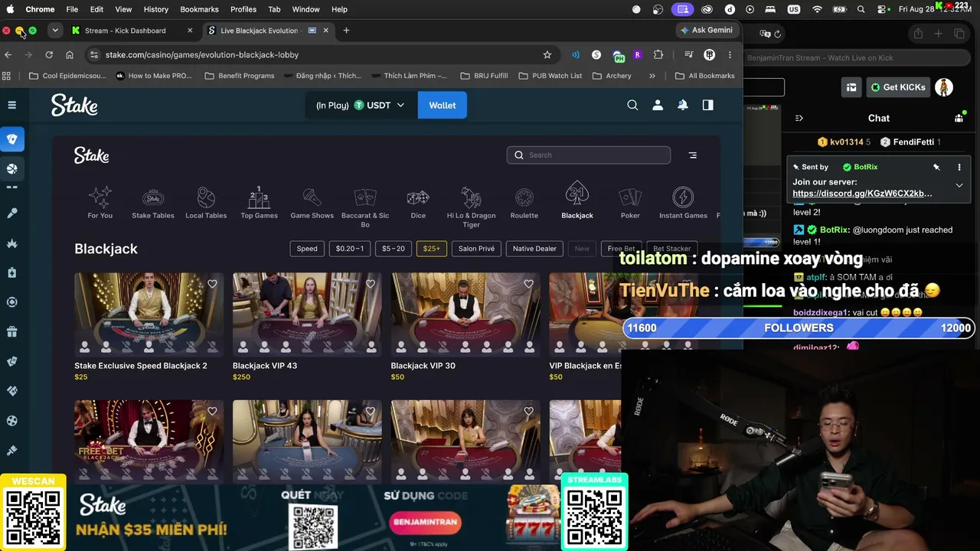Toggle the Stake right side panel icon
This screenshot has height=551, width=980.
(x=708, y=106)
